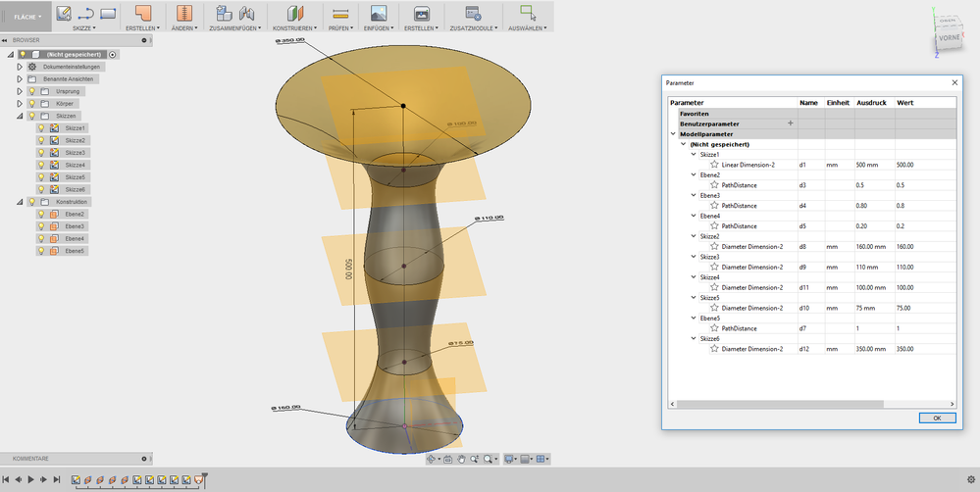Click the Ändern toolbar icon
Screen dimensions: 980x492
click(183, 13)
